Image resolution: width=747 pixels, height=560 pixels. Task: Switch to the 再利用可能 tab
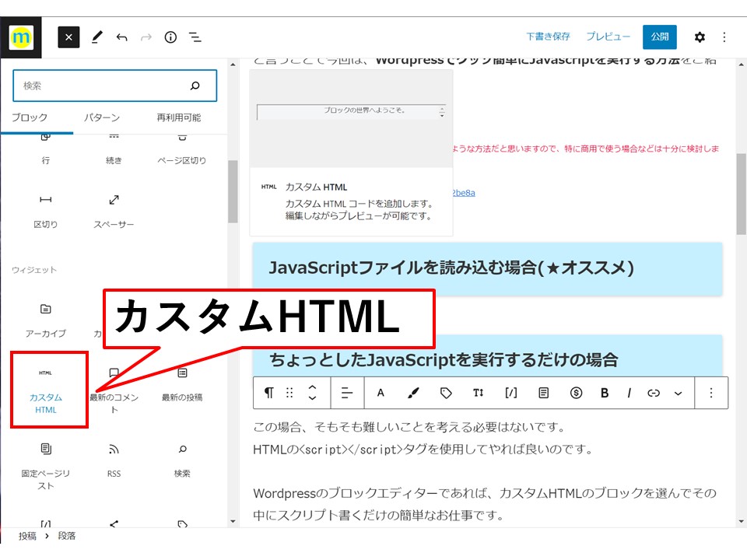[179, 117]
